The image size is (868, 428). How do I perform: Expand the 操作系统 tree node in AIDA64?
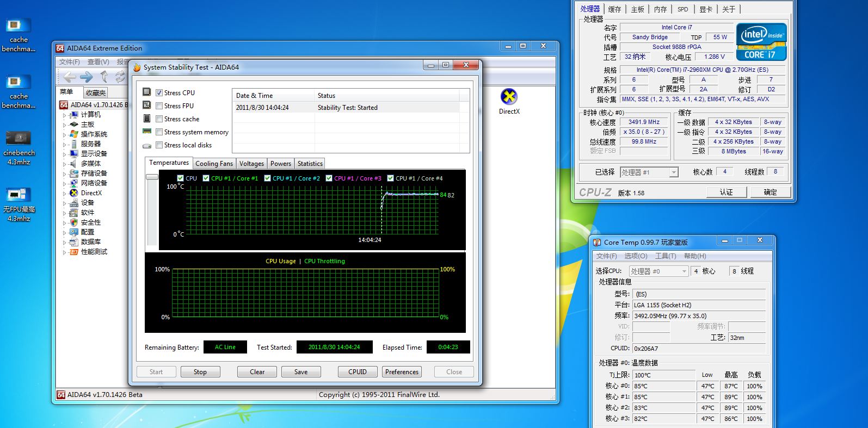[x=64, y=135]
